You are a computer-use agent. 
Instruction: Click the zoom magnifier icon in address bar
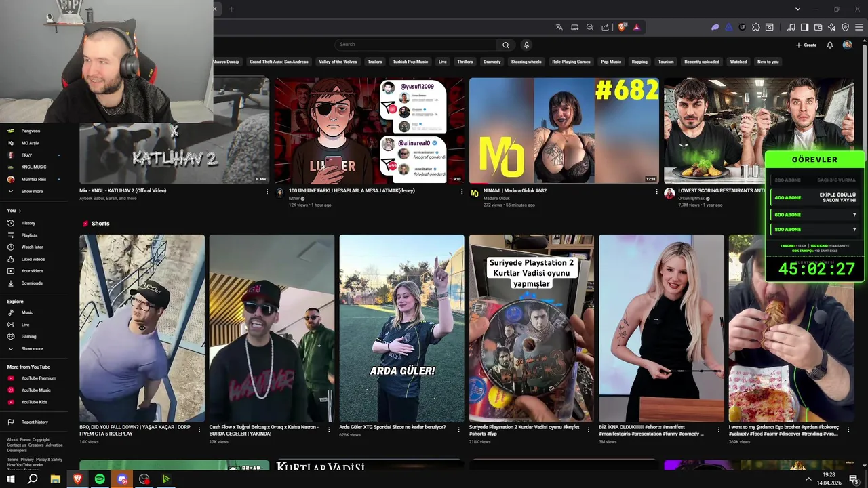[x=590, y=27]
